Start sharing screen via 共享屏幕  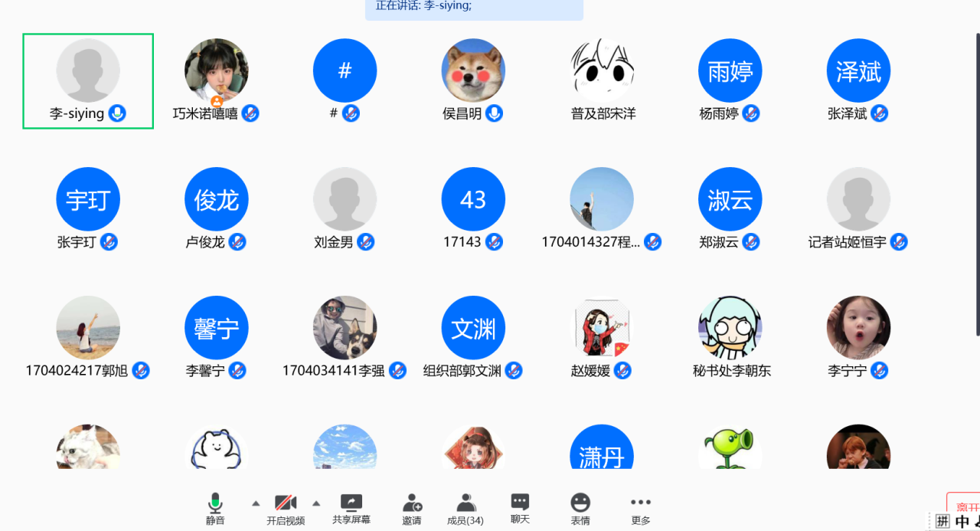click(351, 508)
